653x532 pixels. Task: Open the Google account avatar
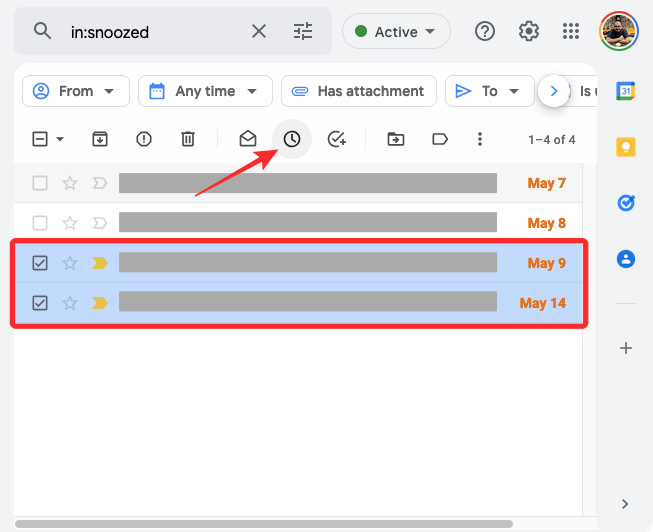point(619,31)
